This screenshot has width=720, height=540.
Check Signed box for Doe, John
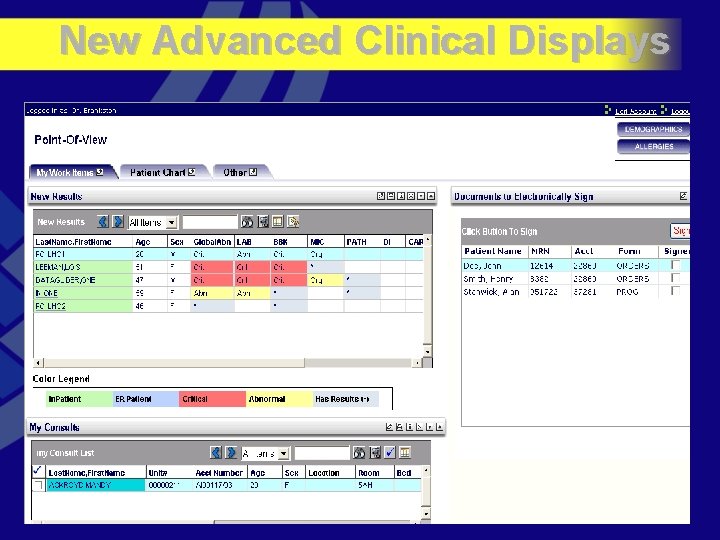tap(675, 265)
